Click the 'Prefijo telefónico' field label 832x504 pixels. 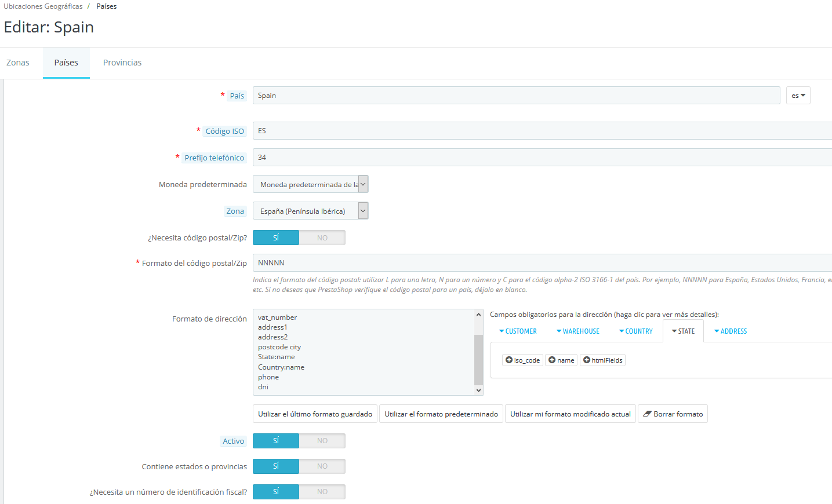215,158
